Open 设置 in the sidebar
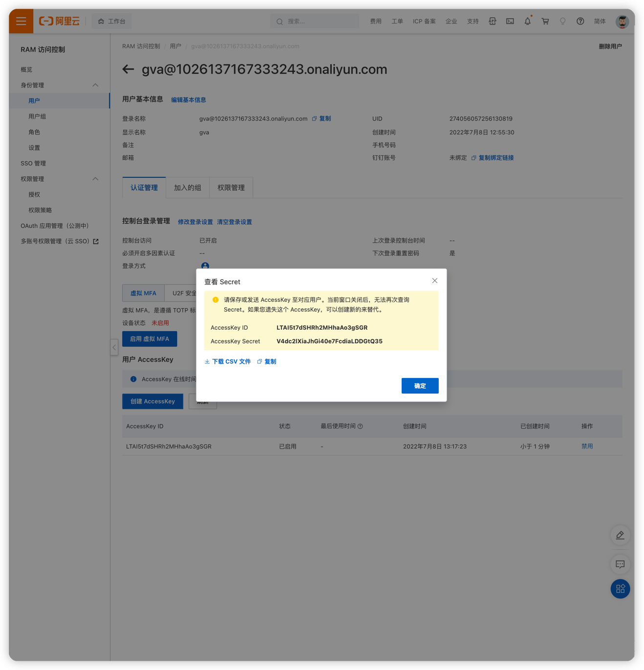 (34, 147)
